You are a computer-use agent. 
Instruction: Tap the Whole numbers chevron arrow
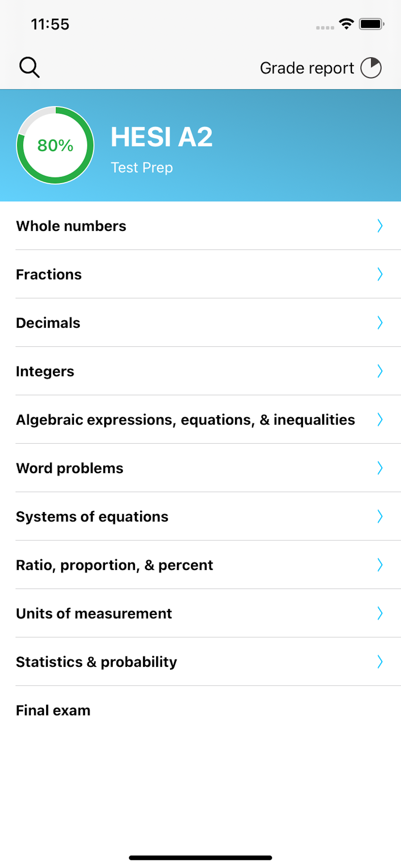click(380, 226)
